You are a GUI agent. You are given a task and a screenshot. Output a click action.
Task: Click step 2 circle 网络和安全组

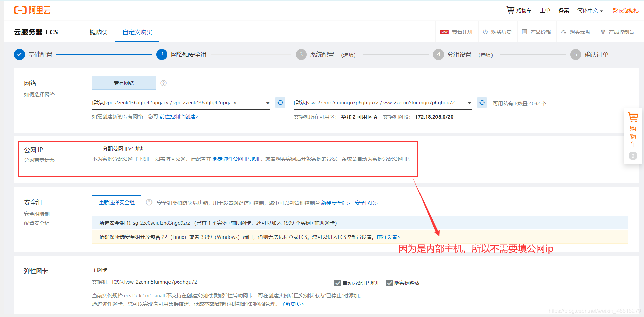[x=162, y=55]
